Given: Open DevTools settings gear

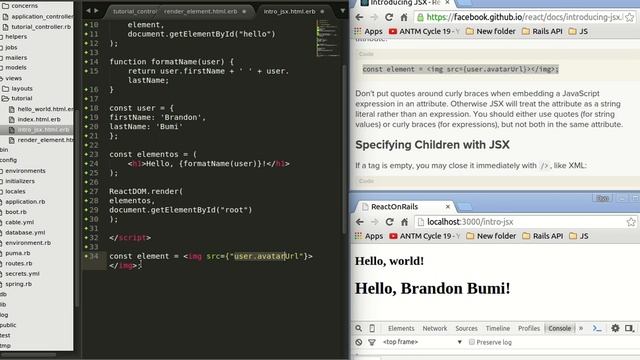Looking at the screenshot, I should [x=615, y=328].
